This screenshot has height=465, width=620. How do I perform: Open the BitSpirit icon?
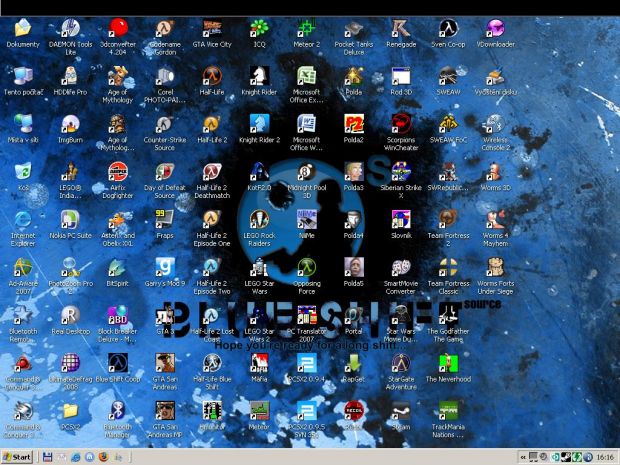117,268
